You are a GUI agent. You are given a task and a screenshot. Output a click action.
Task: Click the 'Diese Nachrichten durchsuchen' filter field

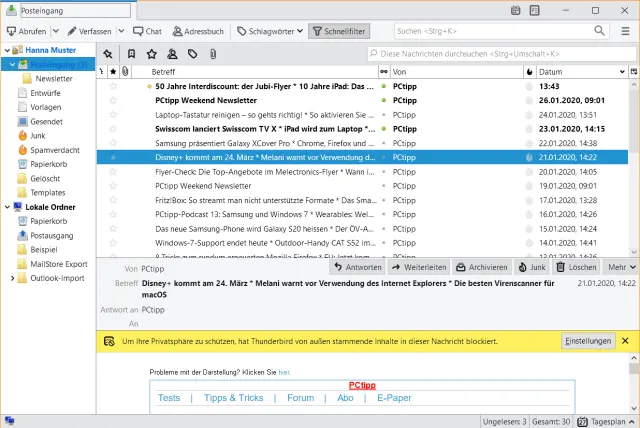coord(502,54)
